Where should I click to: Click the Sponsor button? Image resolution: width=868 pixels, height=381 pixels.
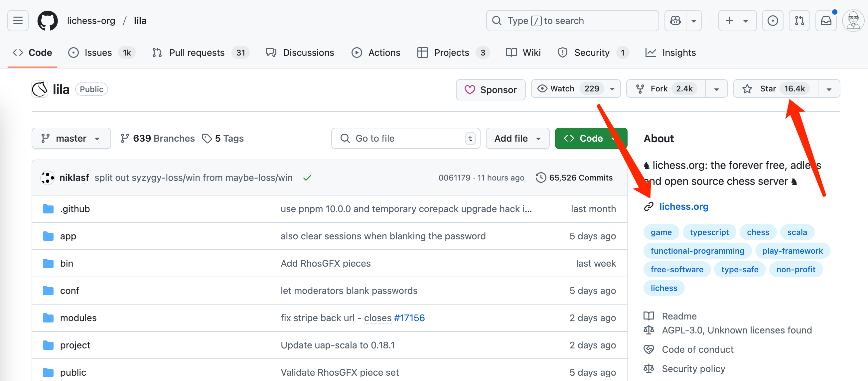click(491, 90)
